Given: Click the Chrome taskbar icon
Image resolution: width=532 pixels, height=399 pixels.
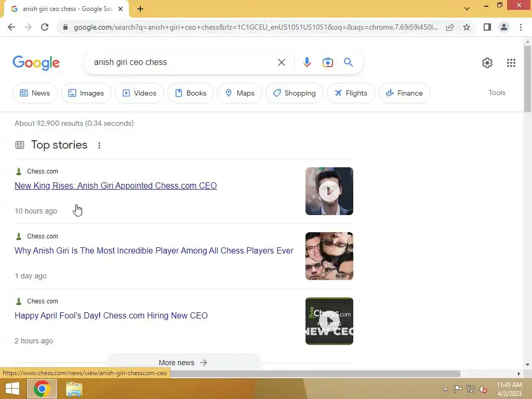Looking at the screenshot, I should (42, 389).
